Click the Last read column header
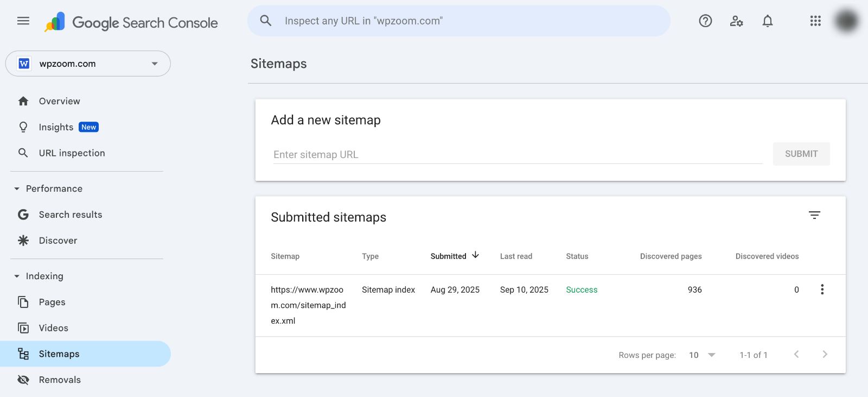 point(516,256)
